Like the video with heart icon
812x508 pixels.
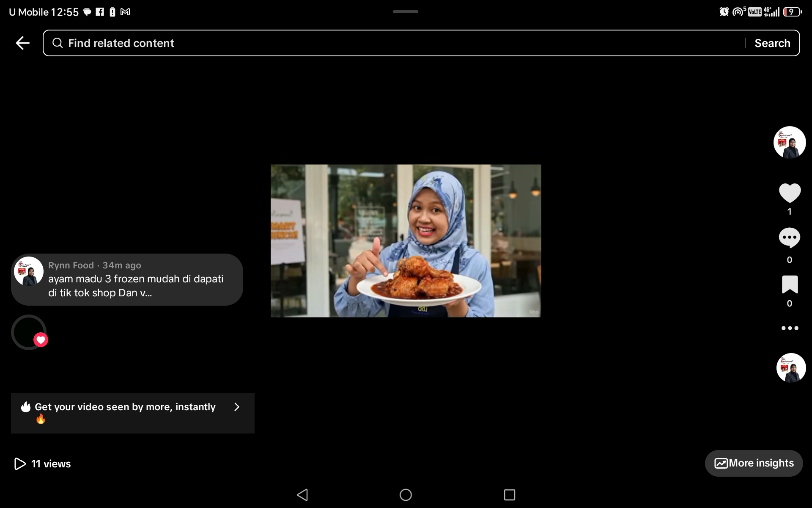(790, 193)
